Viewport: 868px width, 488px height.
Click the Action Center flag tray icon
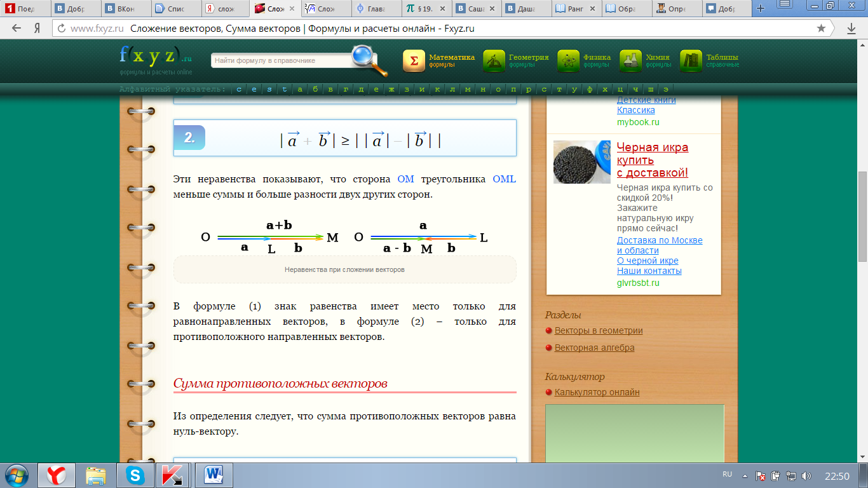tap(760, 476)
